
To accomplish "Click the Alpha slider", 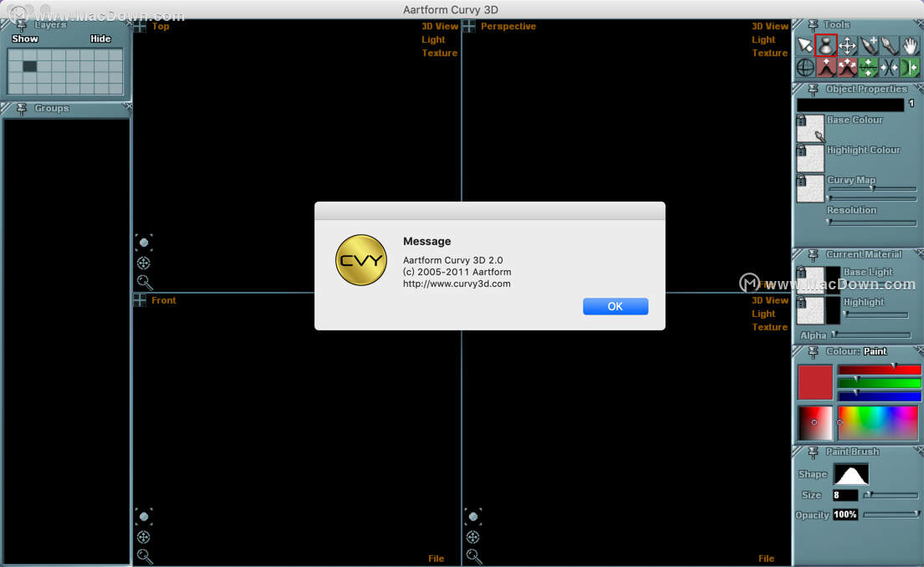I will [872, 335].
